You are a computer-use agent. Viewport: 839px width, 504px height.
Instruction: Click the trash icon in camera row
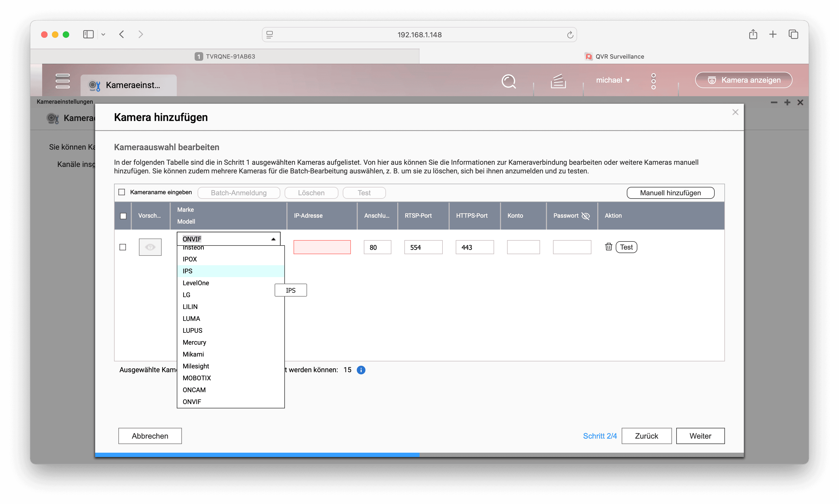[608, 247]
